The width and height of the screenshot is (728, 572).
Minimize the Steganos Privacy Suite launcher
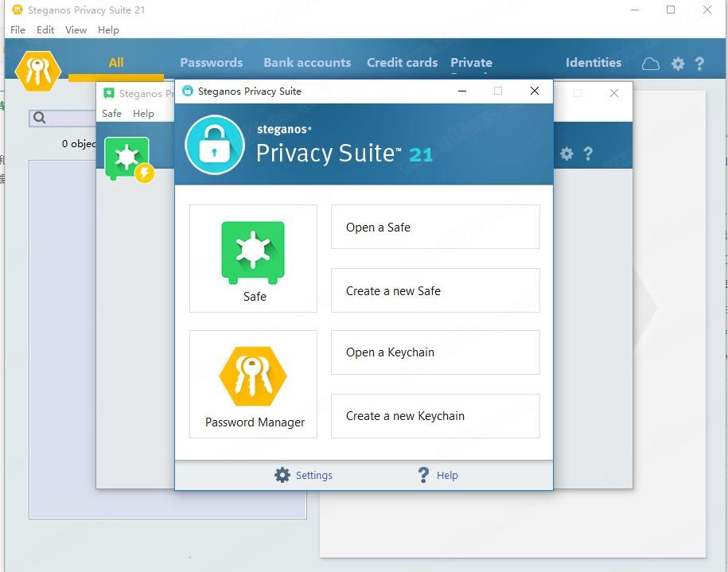(x=462, y=91)
